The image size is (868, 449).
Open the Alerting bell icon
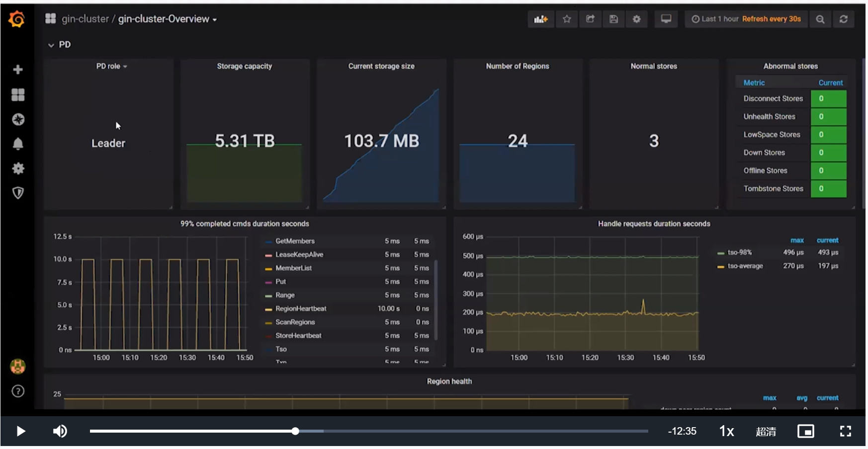point(18,144)
